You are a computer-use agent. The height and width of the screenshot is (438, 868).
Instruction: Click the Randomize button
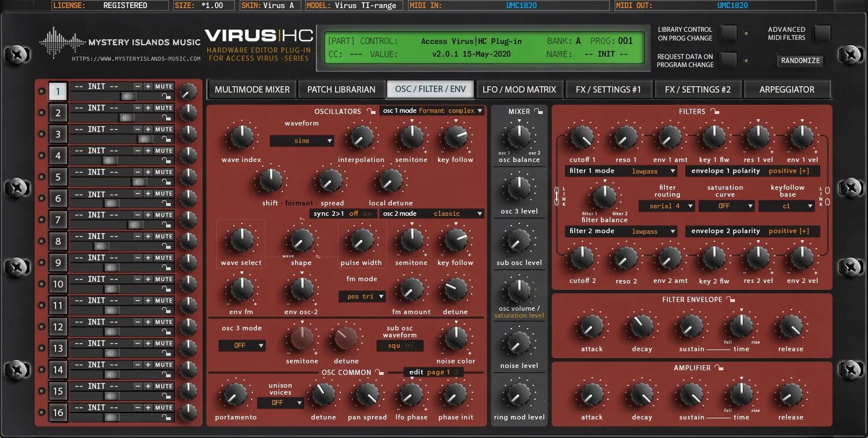800,61
